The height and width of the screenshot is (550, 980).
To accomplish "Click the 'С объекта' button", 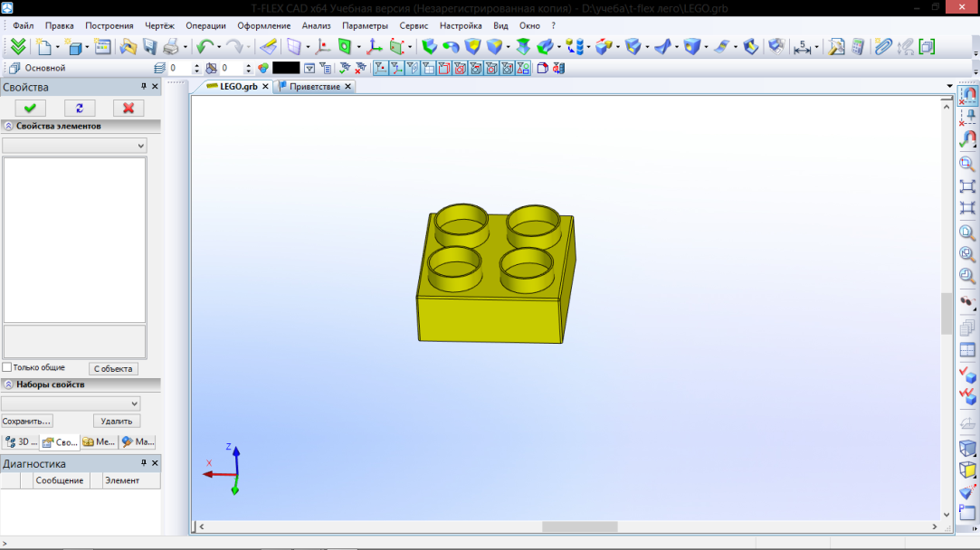I will click(x=113, y=369).
